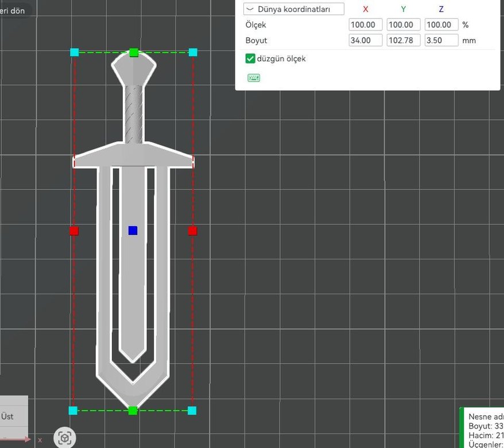Viewport: 504px width, 448px height.
Task: Click the Ölçek X percentage field
Action: tap(366, 25)
